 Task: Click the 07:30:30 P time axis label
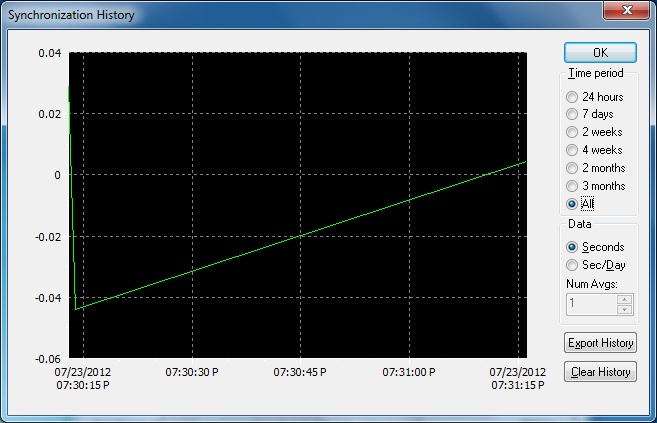pos(192,372)
